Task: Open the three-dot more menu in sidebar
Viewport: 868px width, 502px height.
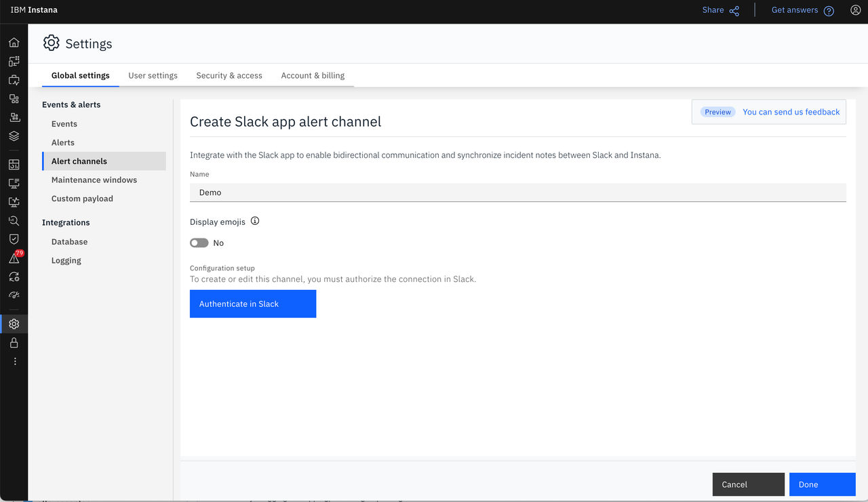Action: [x=15, y=361]
